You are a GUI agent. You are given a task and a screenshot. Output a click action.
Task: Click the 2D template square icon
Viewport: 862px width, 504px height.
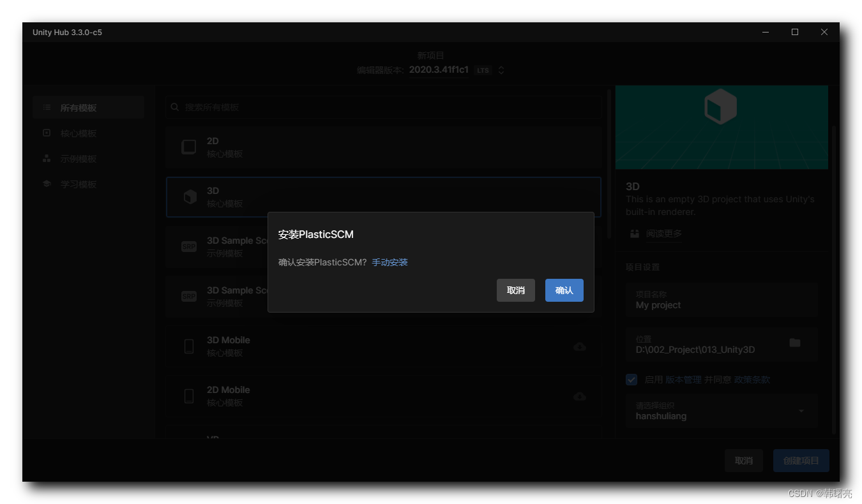coord(189,147)
